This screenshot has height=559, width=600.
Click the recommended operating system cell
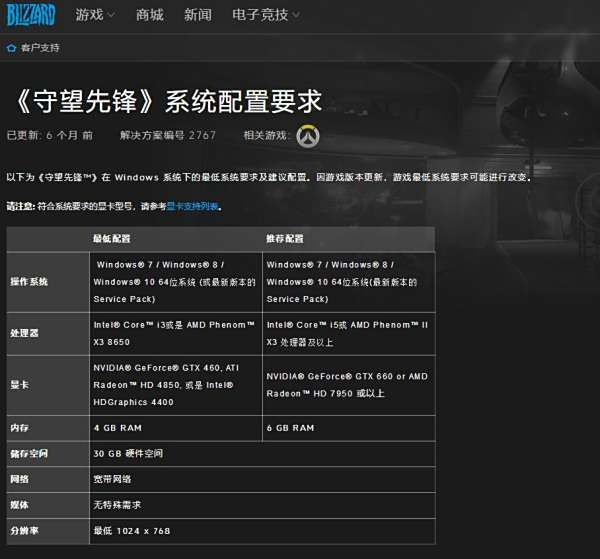pos(349,282)
